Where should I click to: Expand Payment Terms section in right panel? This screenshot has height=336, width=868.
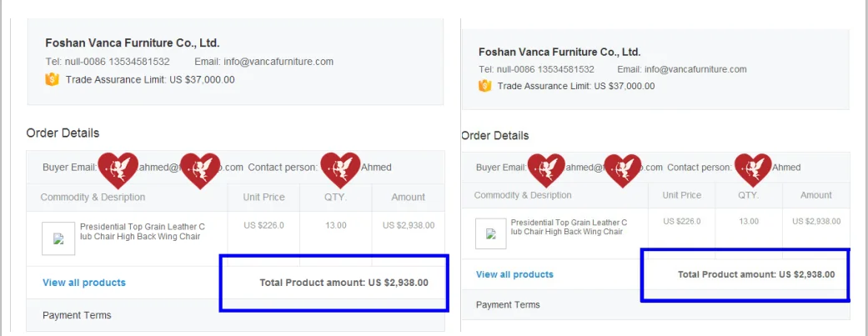pyautogui.click(x=508, y=305)
